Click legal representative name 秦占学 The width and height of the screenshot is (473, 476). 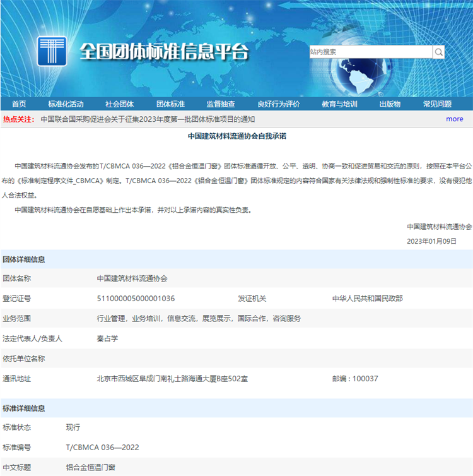point(107,338)
